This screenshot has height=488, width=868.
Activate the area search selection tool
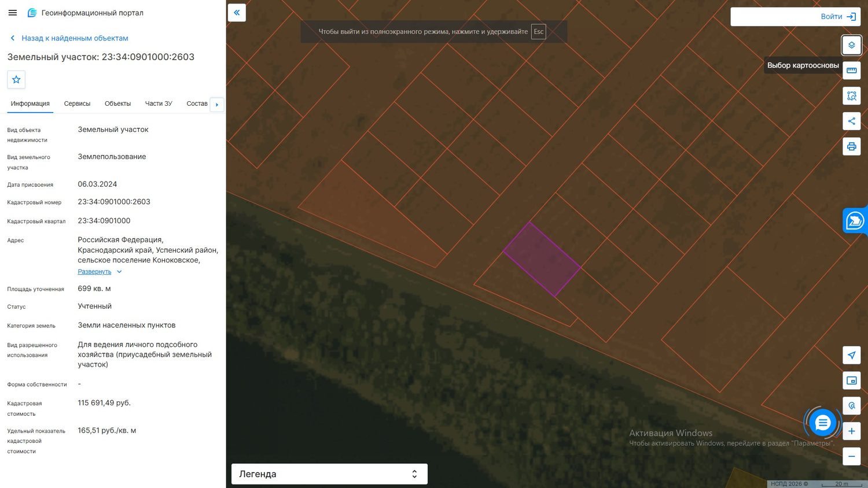pyautogui.click(x=851, y=96)
